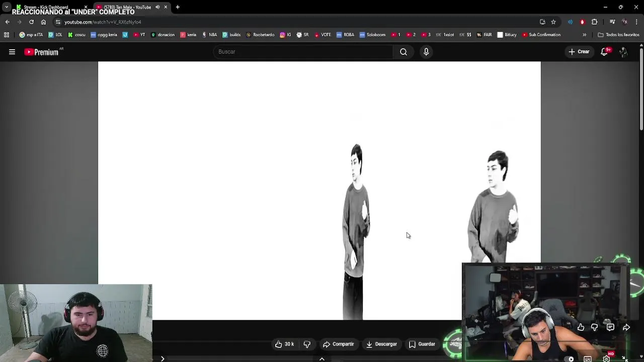
Task: Open the 'opgg keria' bookmark
Action: tap(104, 35)
